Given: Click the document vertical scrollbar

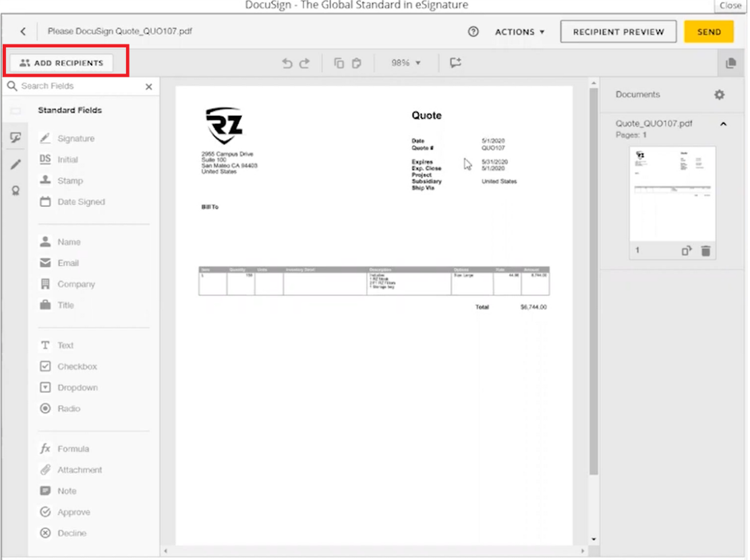Looking at the screenshot, I should coord(594,270).
